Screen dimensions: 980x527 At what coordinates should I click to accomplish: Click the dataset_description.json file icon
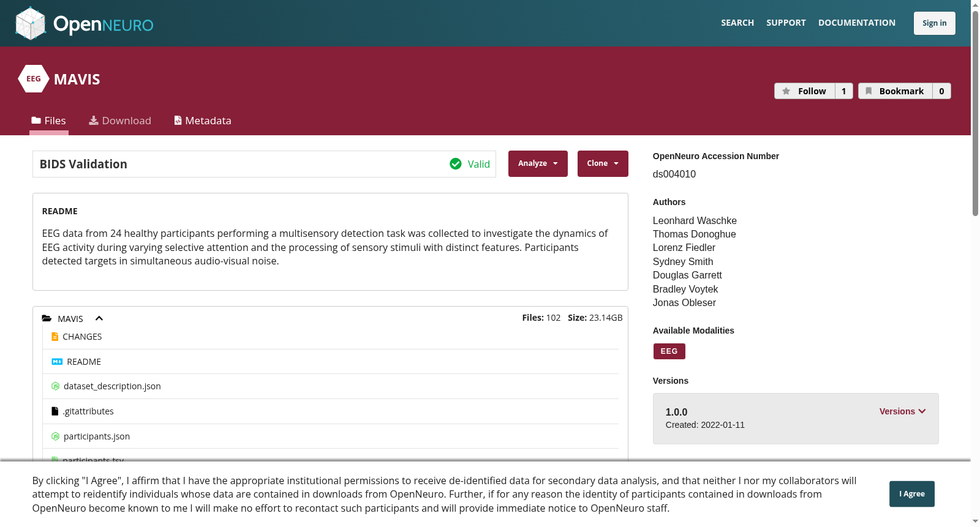[x=55, y=386]
